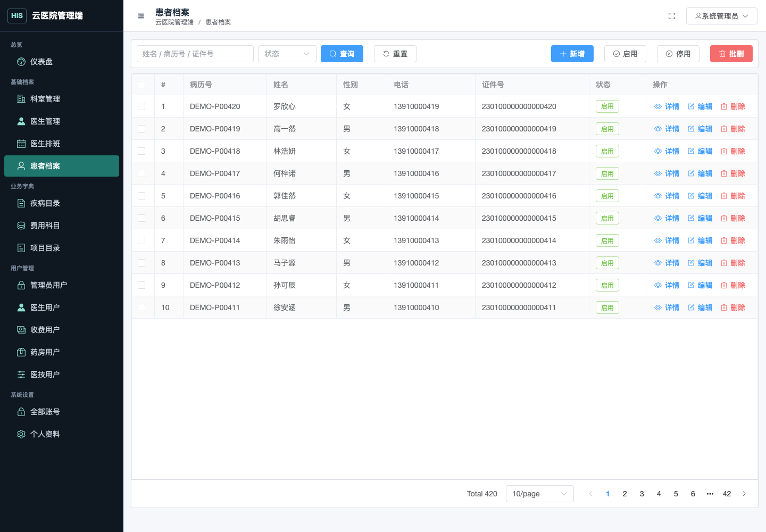Viewport: 766px width, 532px height.
Task: Click the HIS logo badge
Action: tap(17, 15)
